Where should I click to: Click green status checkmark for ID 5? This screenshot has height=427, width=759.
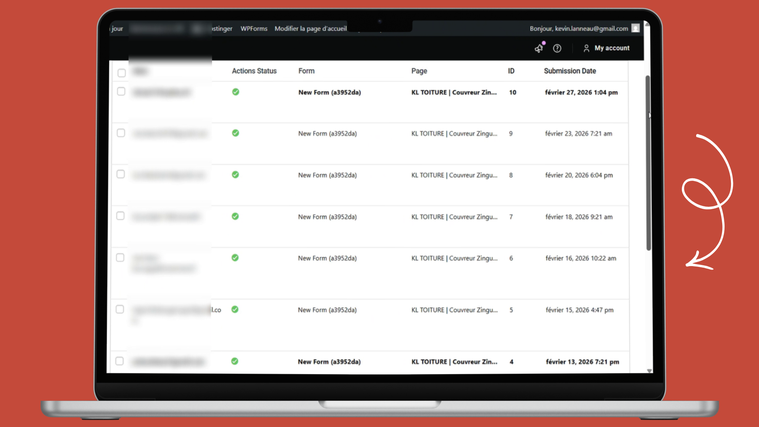pos(235,310)
